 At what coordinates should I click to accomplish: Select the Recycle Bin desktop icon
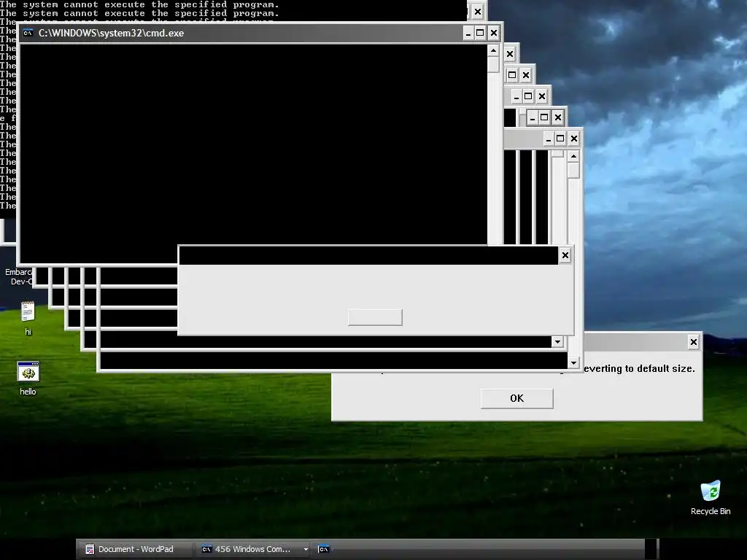(x=711, y=497)
